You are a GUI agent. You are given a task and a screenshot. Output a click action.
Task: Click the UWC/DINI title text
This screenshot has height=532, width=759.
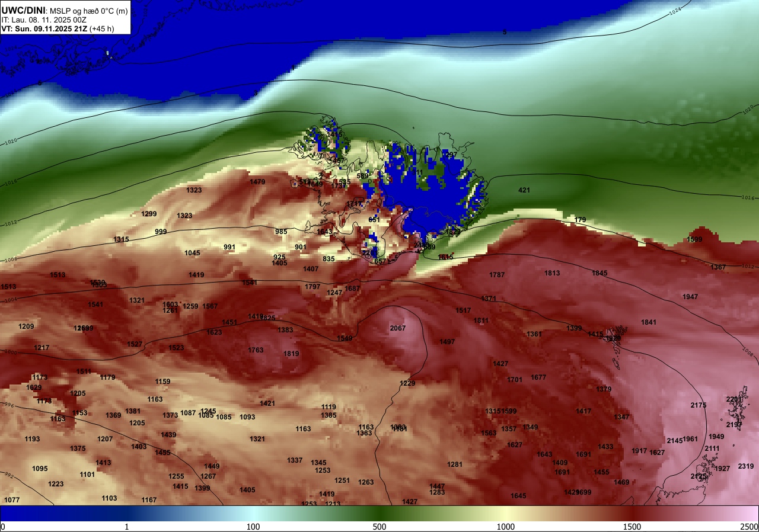tap(23, 10)
